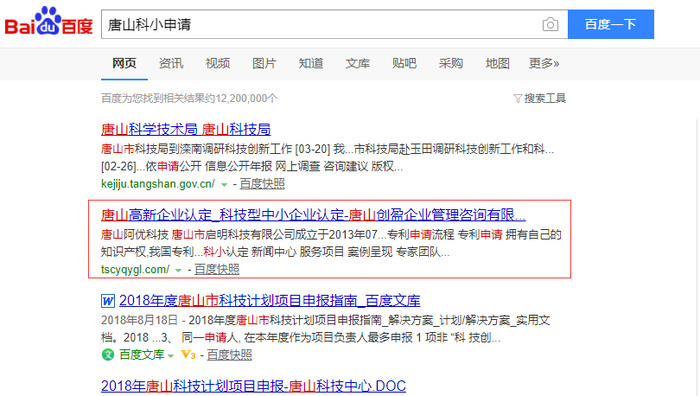Open 2018年唐山科技计划项目申报-唐山科技中心.DOC
The height and width of the screenshot is (396, 700).
pyautogui.click(x=254, y=386)
